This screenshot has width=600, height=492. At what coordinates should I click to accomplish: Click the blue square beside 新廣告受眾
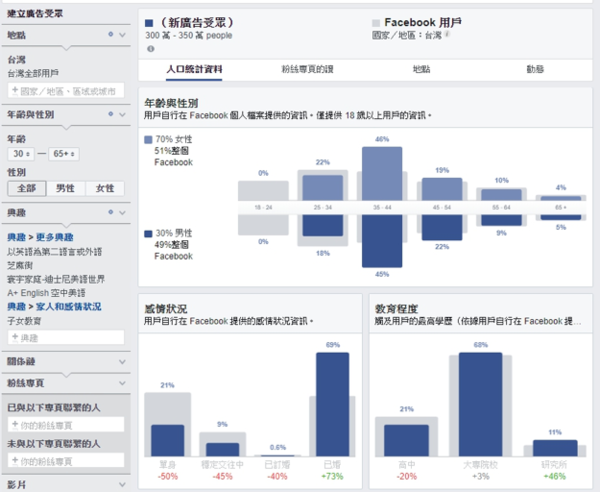coord(150,21)
